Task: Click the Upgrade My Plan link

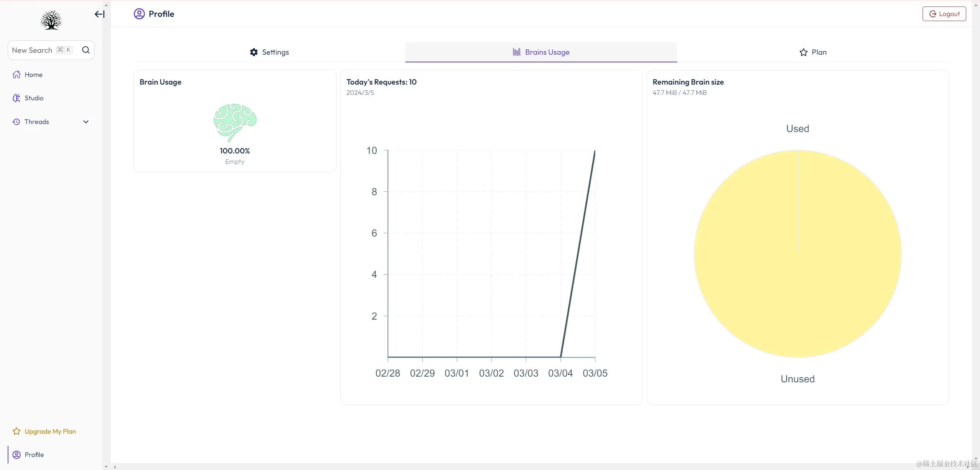Action: [x=50, y=431]
